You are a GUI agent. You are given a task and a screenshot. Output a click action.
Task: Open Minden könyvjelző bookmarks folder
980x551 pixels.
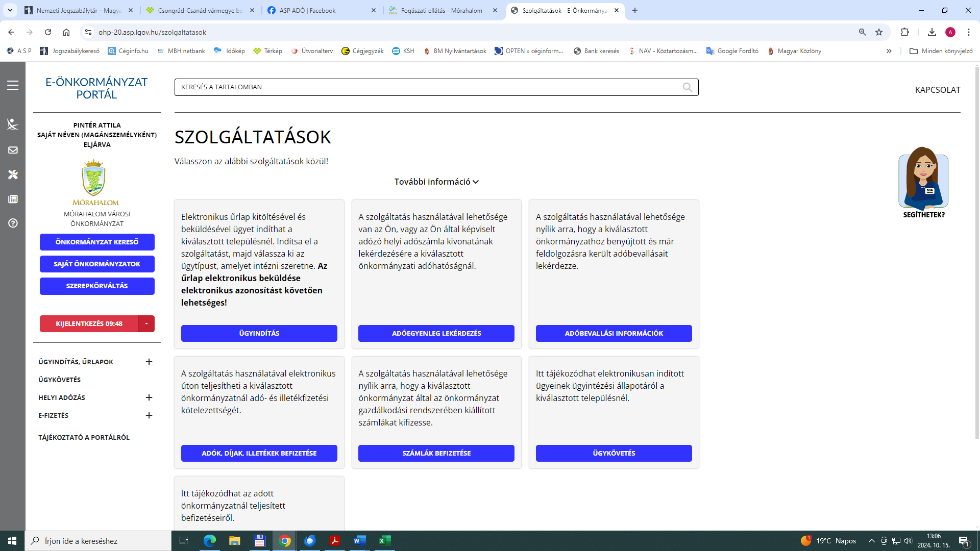[x=941, y=51]
